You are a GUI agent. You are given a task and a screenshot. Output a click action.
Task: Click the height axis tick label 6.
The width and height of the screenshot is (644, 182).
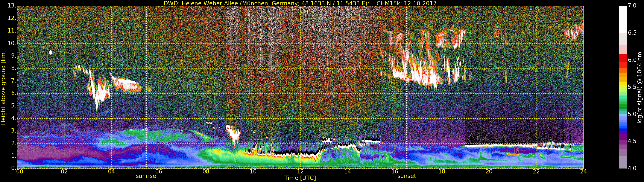[x=14, y=93]
